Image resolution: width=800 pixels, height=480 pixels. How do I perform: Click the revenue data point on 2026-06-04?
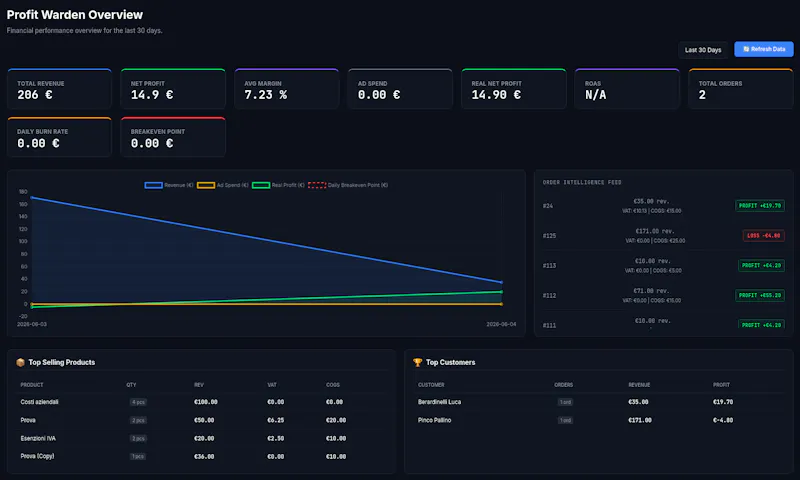click(502, 282)
